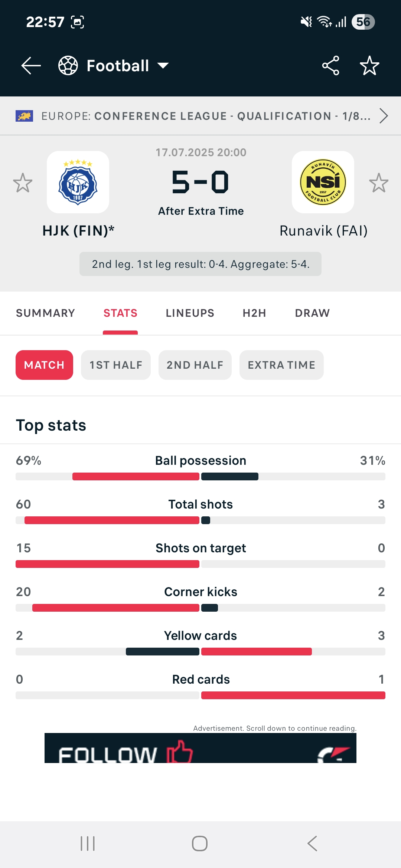401x868 pixels.
Task: Tap the football sport icon
Action: tap(68, 66)
